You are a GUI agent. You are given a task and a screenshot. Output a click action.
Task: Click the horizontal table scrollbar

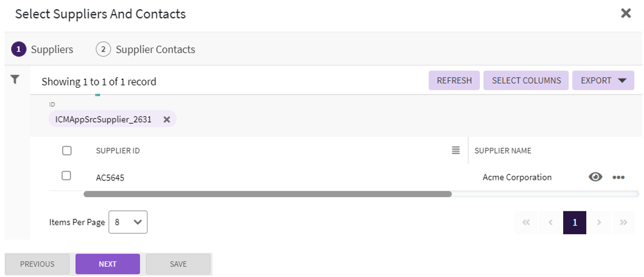(x=267, y=194)
